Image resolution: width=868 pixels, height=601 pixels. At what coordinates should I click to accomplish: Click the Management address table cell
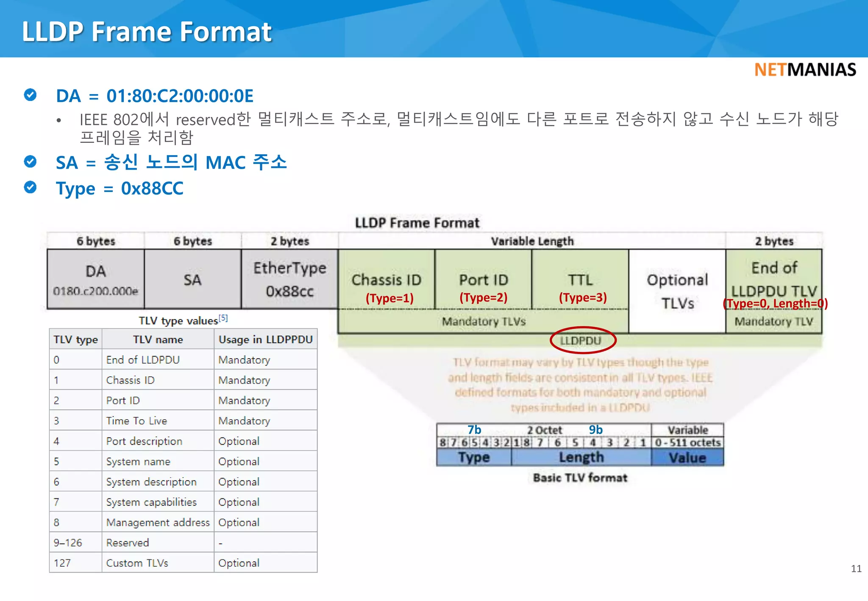tap(158, 523)
